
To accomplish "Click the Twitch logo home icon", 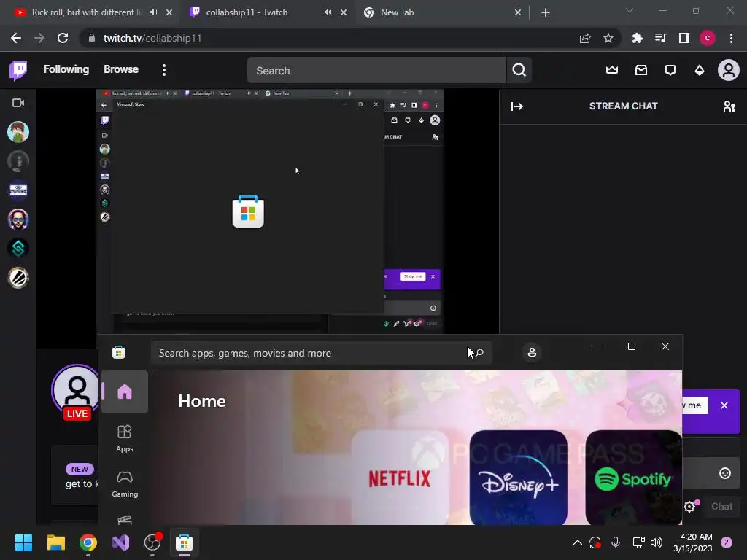I will click(18, 70).
